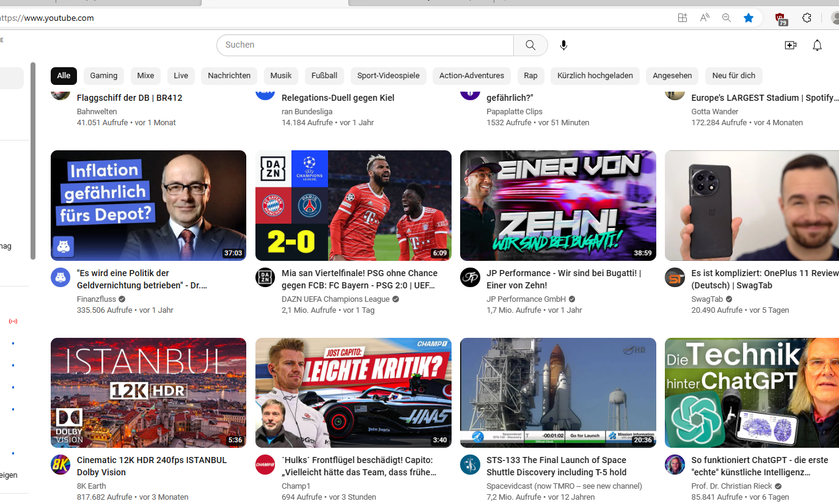This screenshot has width=839, height=504.
Task: Select the Live filter chip
Action: 181,76
